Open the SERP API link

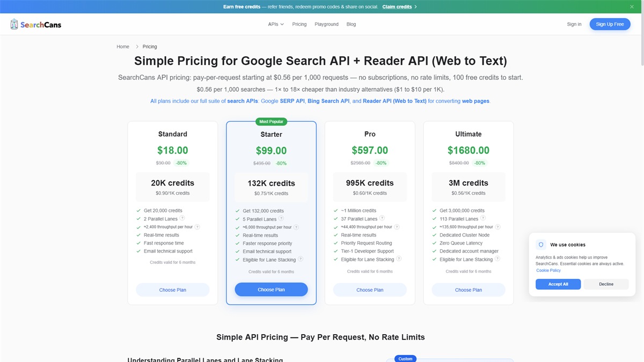click(x=292, y=101)
